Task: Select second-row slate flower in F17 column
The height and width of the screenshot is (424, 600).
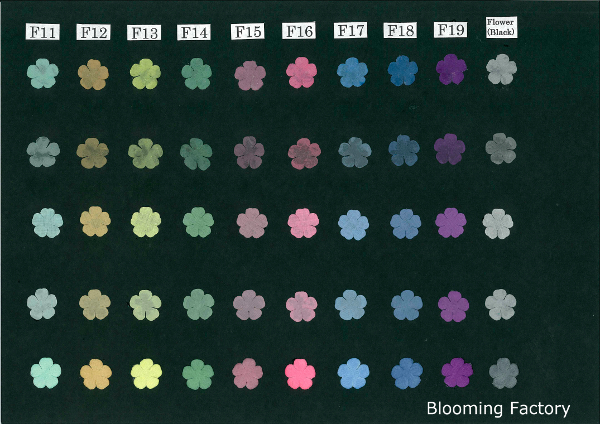Action: coord(355,152)
